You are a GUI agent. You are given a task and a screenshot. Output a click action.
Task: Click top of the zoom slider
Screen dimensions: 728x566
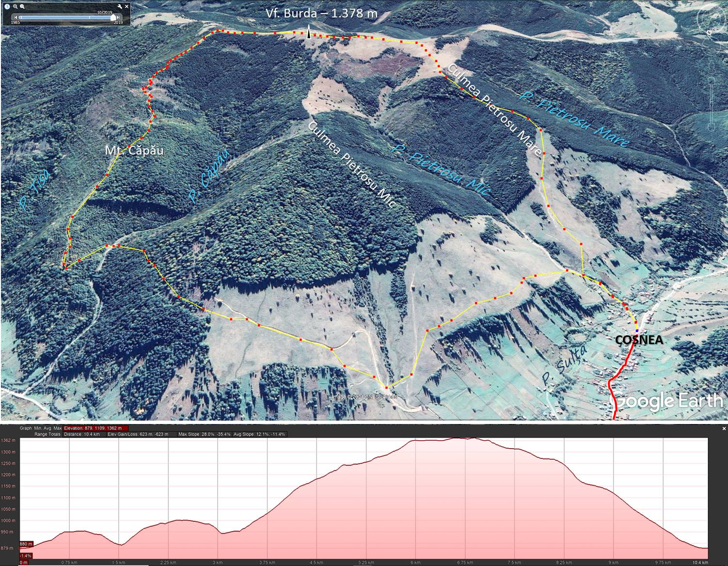710,79
